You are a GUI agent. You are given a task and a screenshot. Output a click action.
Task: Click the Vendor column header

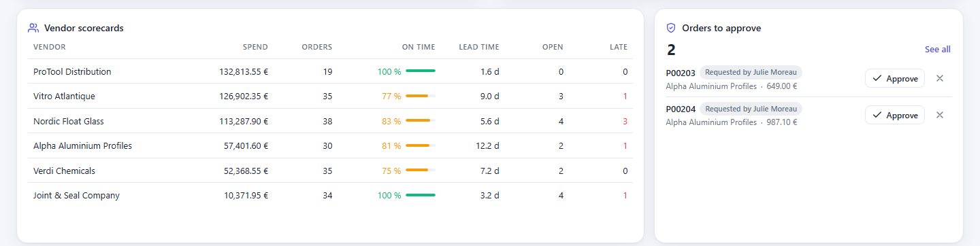coord(50,47)
